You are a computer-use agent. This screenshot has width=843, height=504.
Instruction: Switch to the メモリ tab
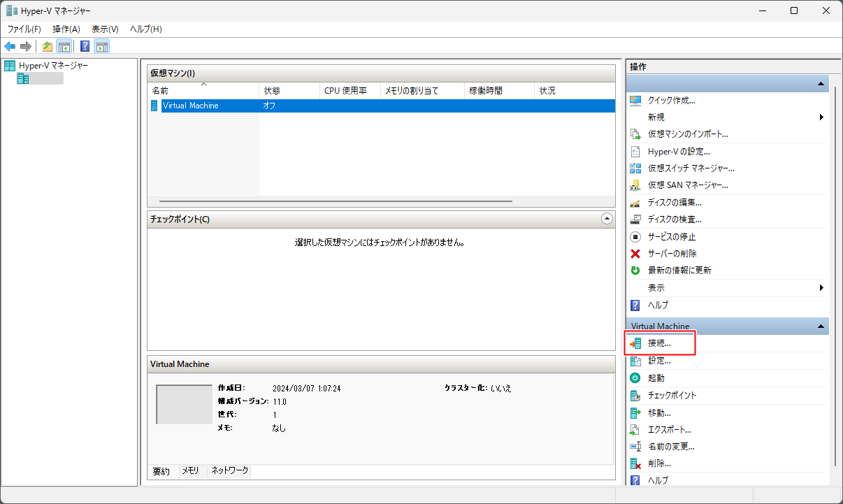click(190, 471)
